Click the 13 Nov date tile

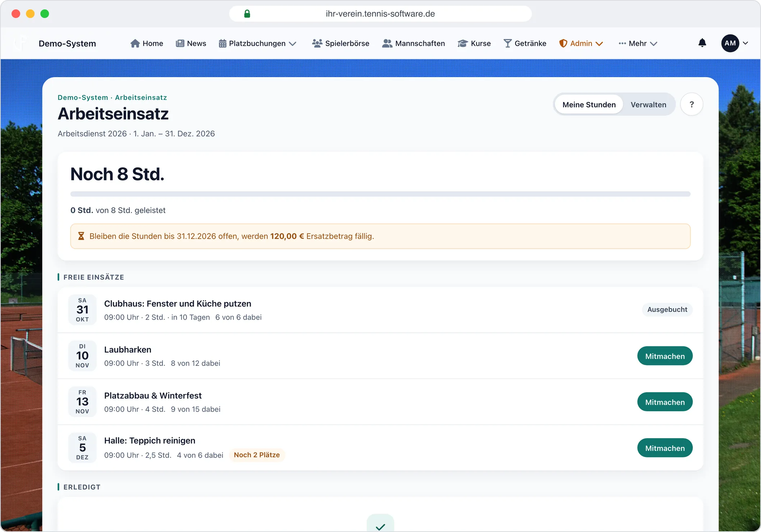[x=82, y=402]
